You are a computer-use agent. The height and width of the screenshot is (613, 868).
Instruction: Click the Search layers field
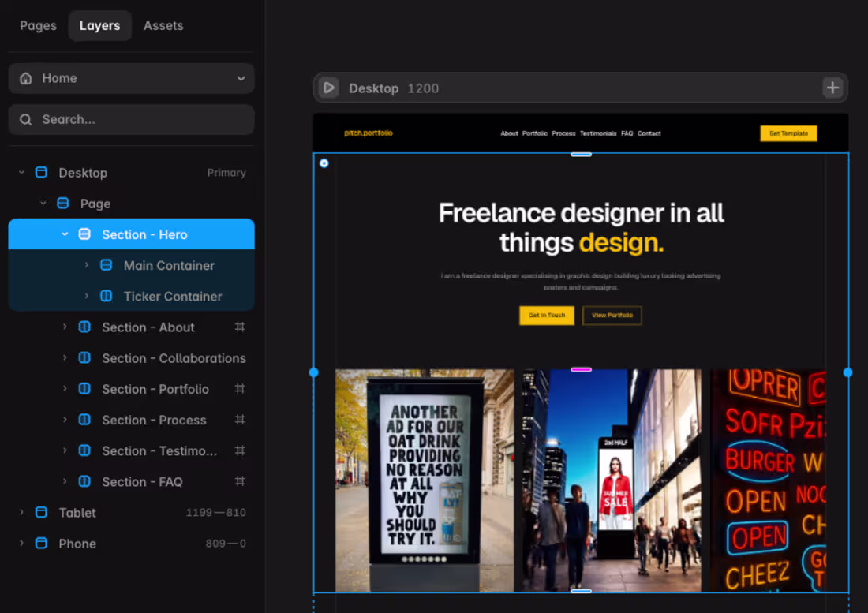click(x=131, y=119)
